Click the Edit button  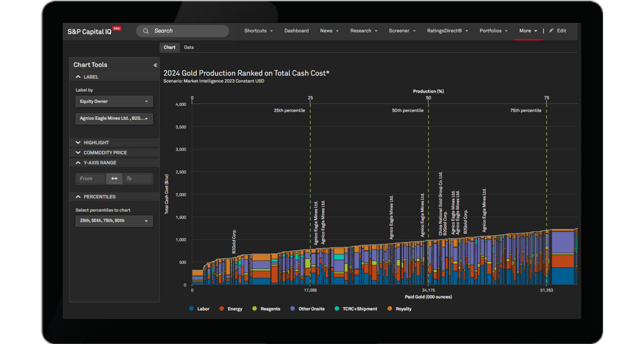click(x=557, y=31)
